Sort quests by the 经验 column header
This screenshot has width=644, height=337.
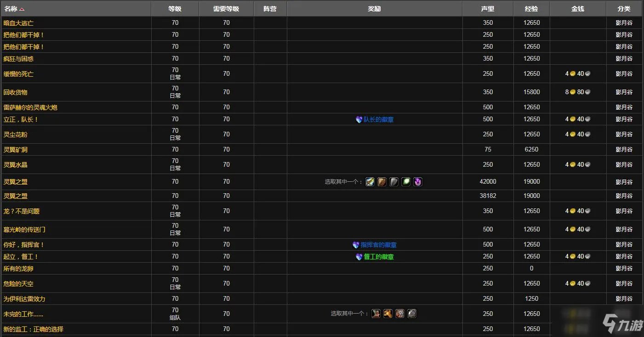(531, 9)
